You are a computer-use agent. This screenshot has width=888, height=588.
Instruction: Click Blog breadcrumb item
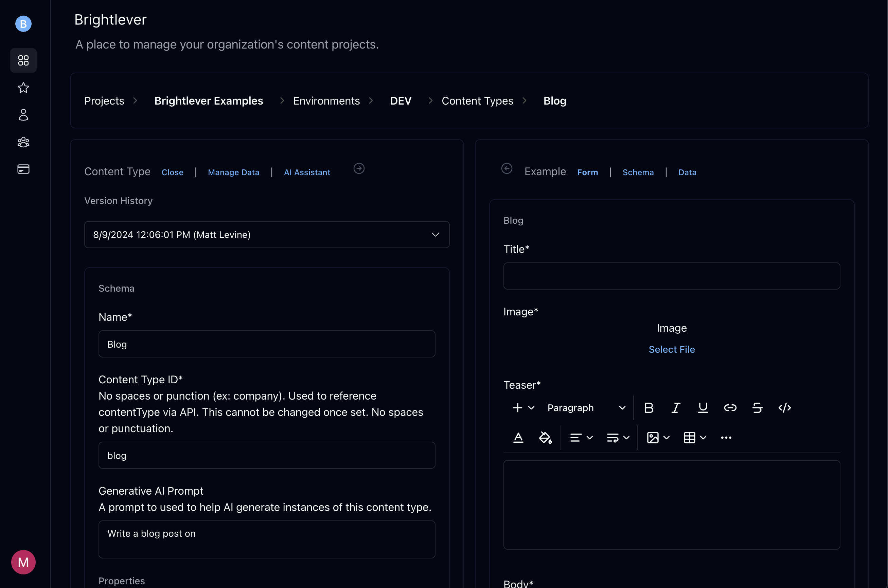[x=555, y=101]
